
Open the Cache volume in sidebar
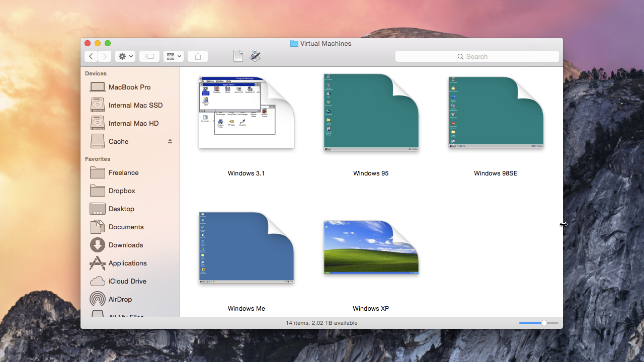pyautogui.click(x=130, y=141)
